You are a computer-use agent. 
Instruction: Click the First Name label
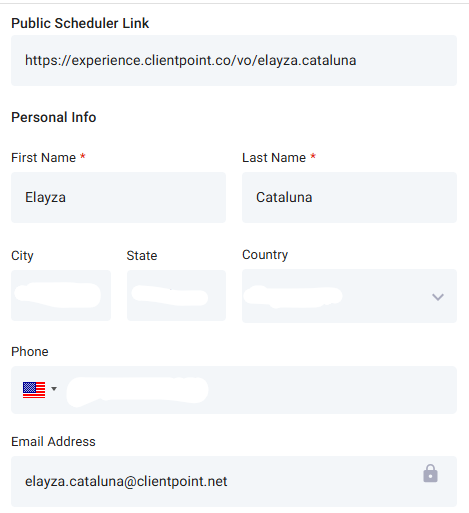coord(43,158)
